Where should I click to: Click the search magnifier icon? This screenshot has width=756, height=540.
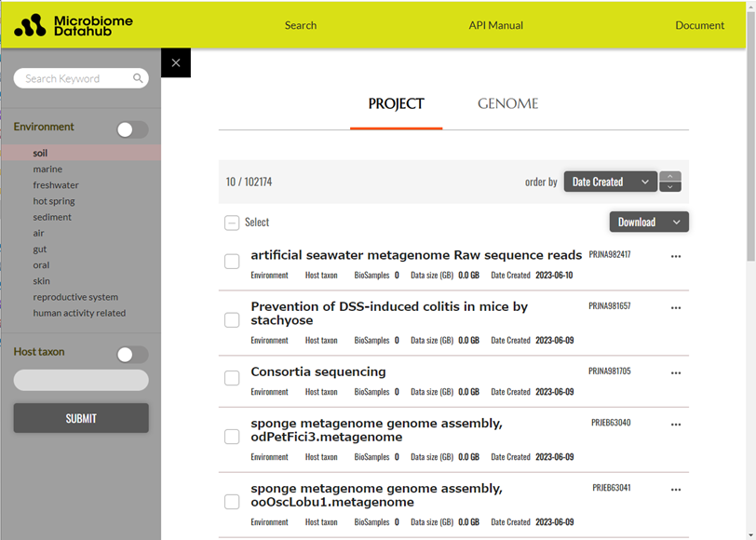click(x=138, y=79)
